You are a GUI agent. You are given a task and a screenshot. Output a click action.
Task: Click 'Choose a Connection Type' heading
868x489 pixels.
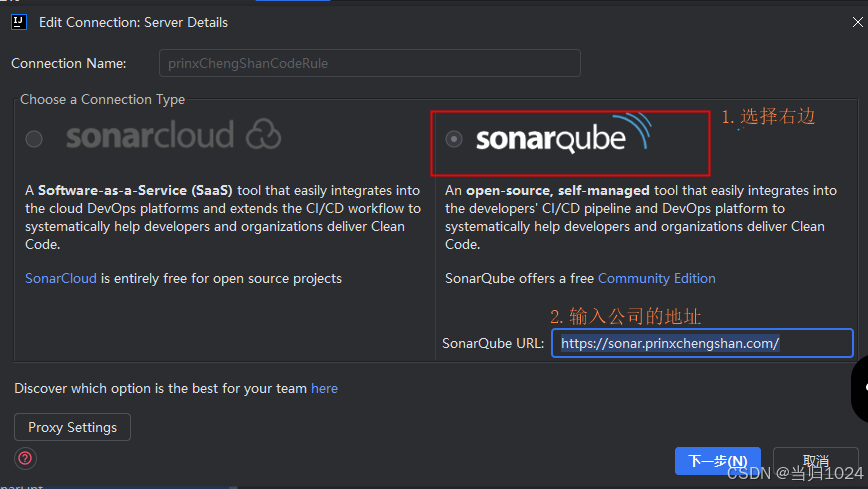[102, 100]
